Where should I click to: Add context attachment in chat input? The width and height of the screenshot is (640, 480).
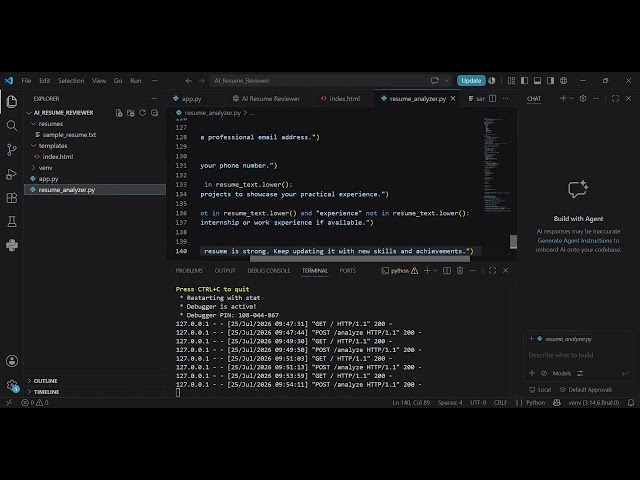pyautogui.click(x=532, y=373)
